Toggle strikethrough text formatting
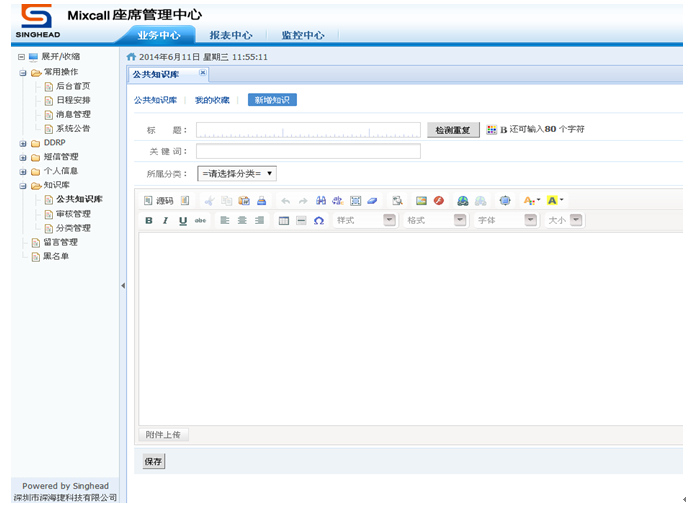The image size is (686, 506). tap(200, 220)
